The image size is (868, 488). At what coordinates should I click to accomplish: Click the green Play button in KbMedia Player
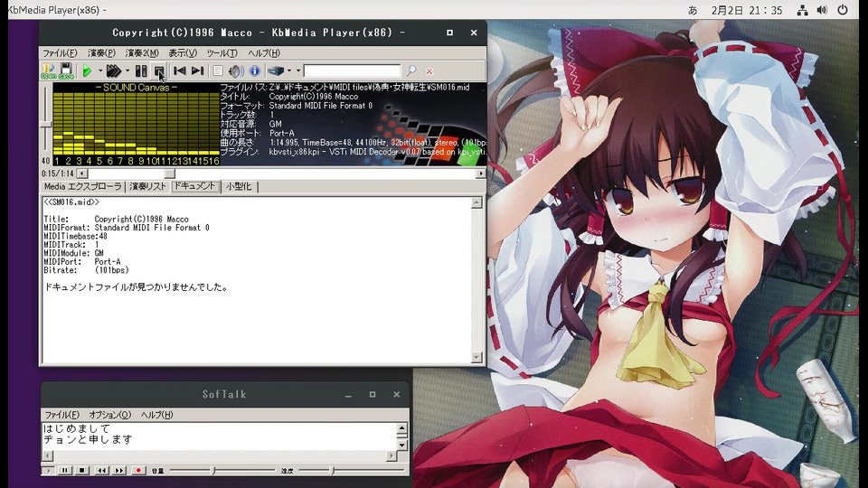point(87,70)
